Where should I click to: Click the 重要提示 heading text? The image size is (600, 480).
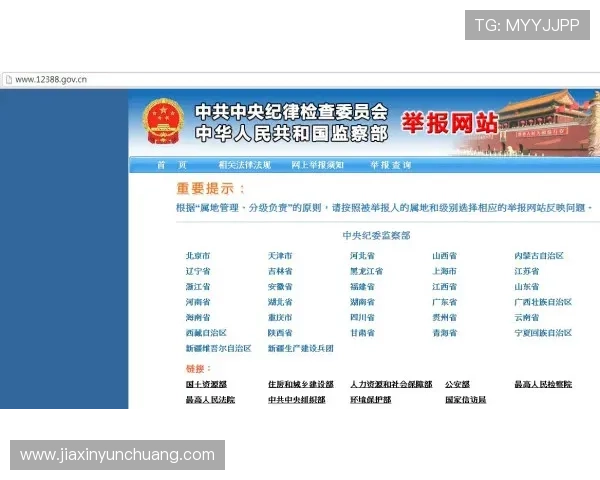(x=210, y=188)
